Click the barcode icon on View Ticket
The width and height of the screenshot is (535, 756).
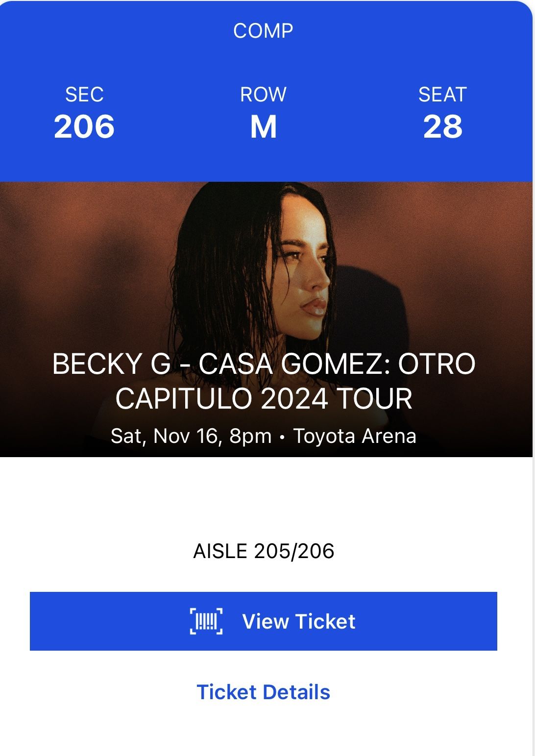[x=206, y=621]
